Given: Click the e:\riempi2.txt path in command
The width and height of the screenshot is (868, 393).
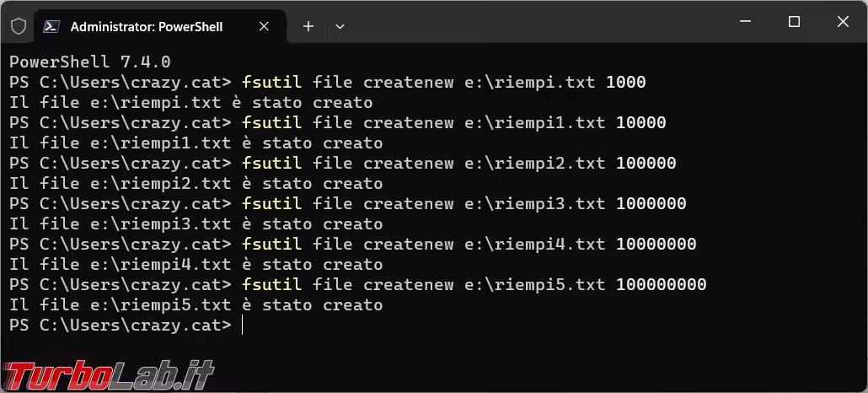Looking at the screenshot, I should coord(535,164).
